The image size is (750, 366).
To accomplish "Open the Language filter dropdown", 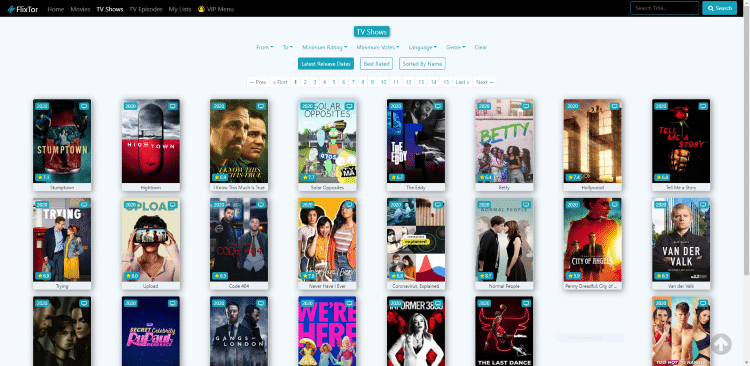I will (422, 47).
